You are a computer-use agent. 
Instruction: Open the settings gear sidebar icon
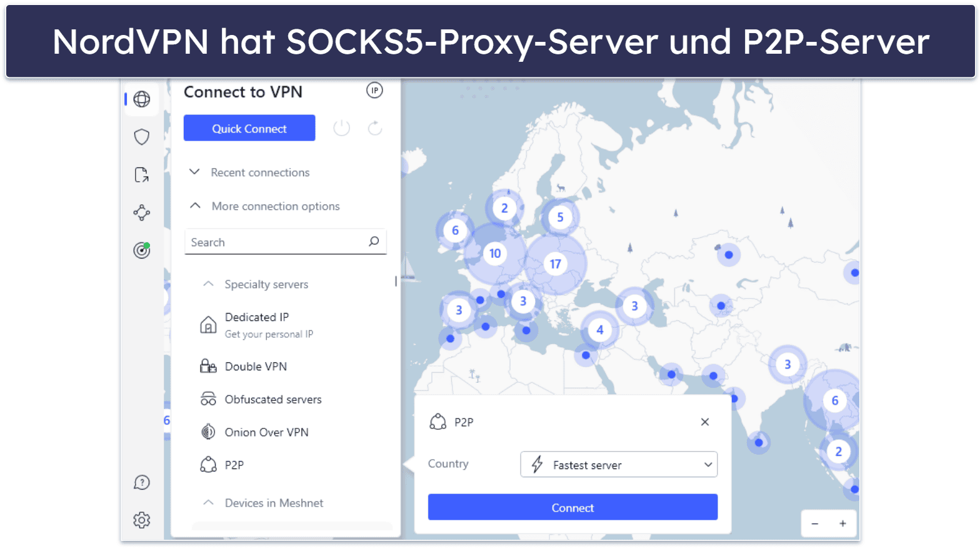click(142, 520)
